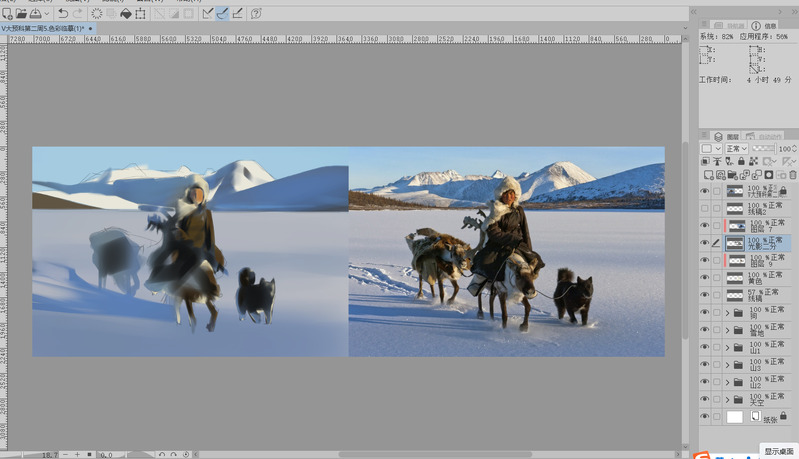Hide the 图层 9 layer
Viewport: 799px width, 459px height.
pos(705,260)
